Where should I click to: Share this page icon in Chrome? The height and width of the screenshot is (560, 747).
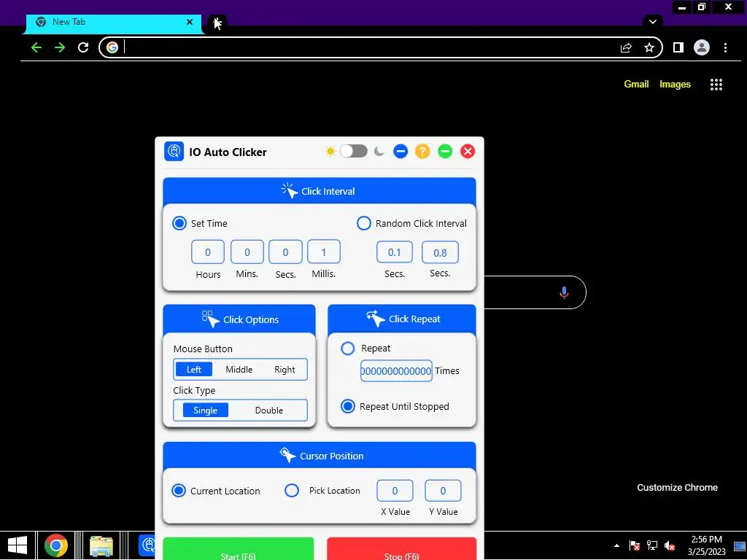pos(625,47)
